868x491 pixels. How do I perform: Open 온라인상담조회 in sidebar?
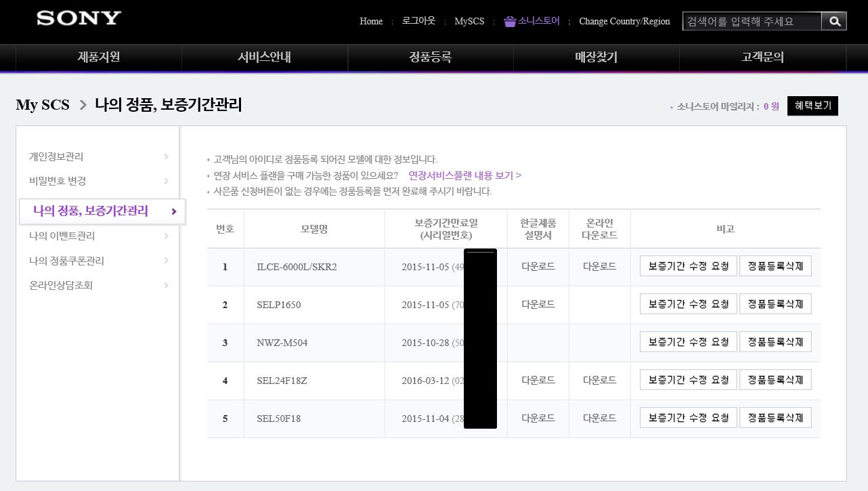coord(61,285)
